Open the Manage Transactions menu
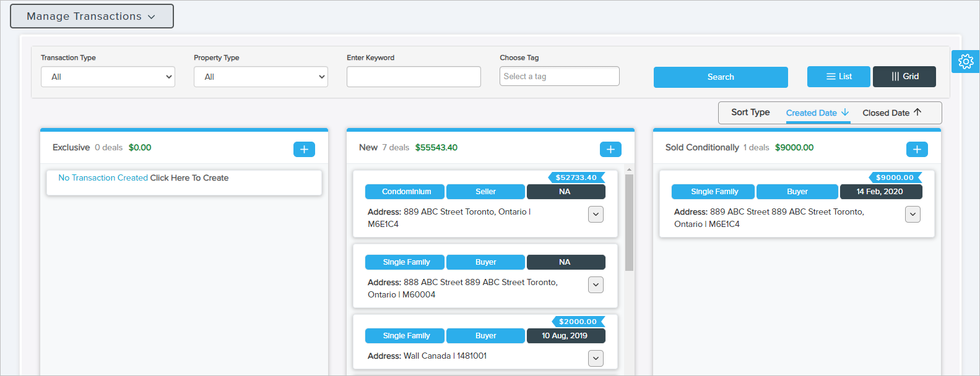Viewport: 980px width, 376px height. 92,16
